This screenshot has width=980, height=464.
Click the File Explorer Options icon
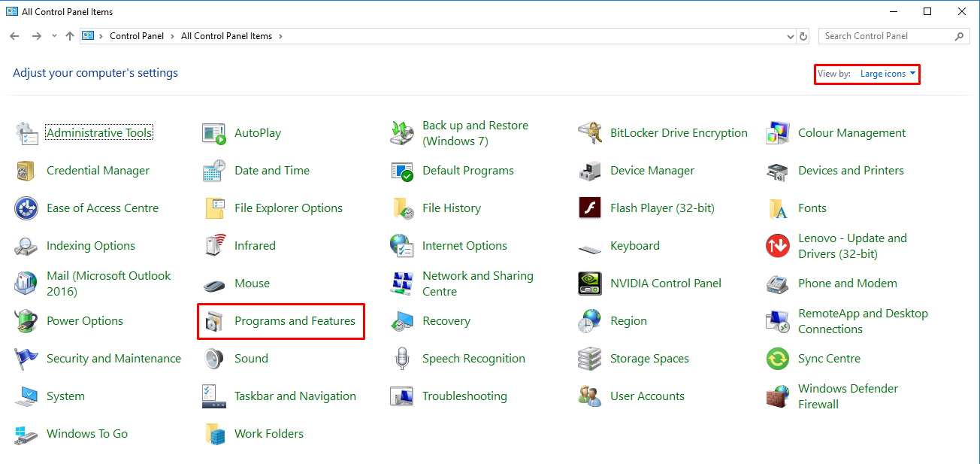(214, 208)
